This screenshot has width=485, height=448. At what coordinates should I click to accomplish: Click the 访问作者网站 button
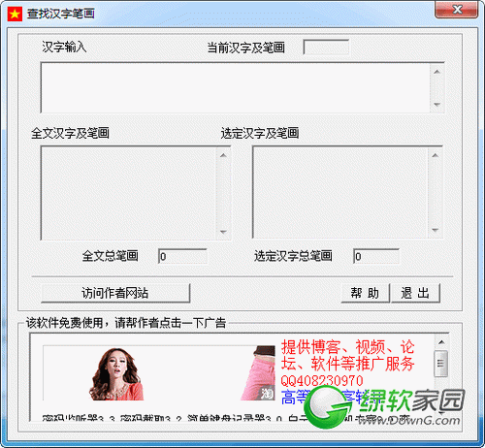115,293
